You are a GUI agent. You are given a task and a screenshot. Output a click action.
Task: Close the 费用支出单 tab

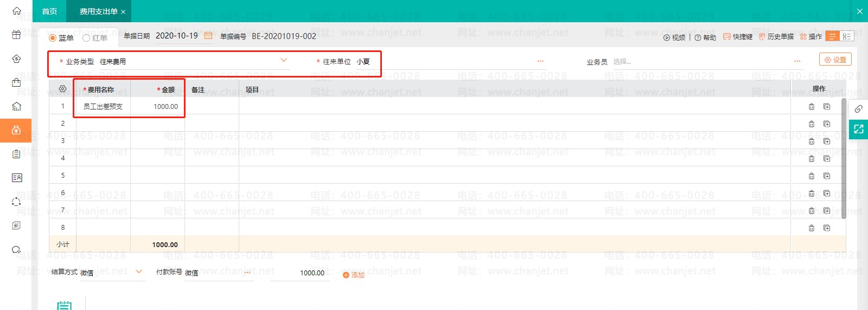click(123, 12)
